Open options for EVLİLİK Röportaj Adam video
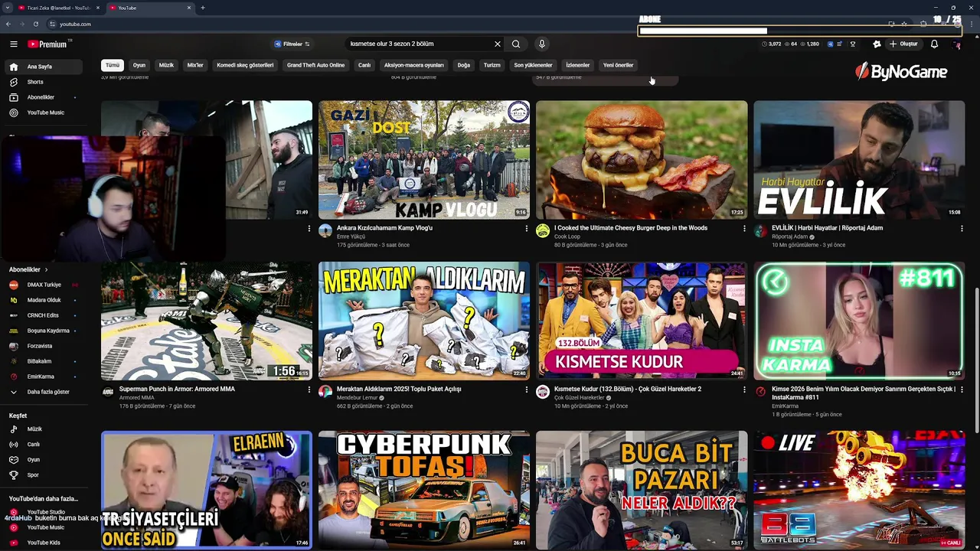 (962, 229)
